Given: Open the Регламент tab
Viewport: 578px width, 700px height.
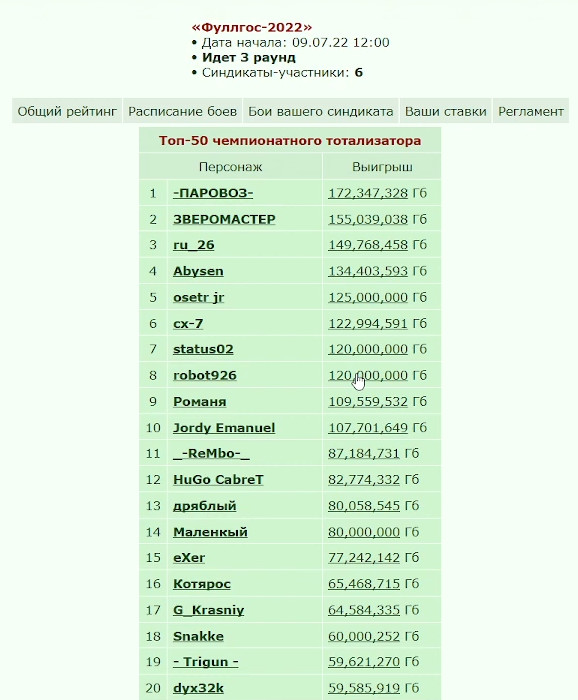Looking at the screenshot, I should [x=531, y=111].
